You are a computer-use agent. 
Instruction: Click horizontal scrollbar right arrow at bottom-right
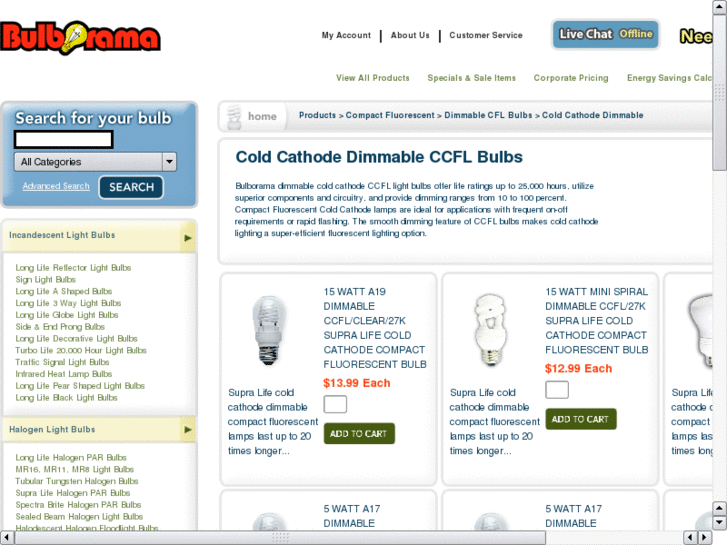tap(705, 538)
